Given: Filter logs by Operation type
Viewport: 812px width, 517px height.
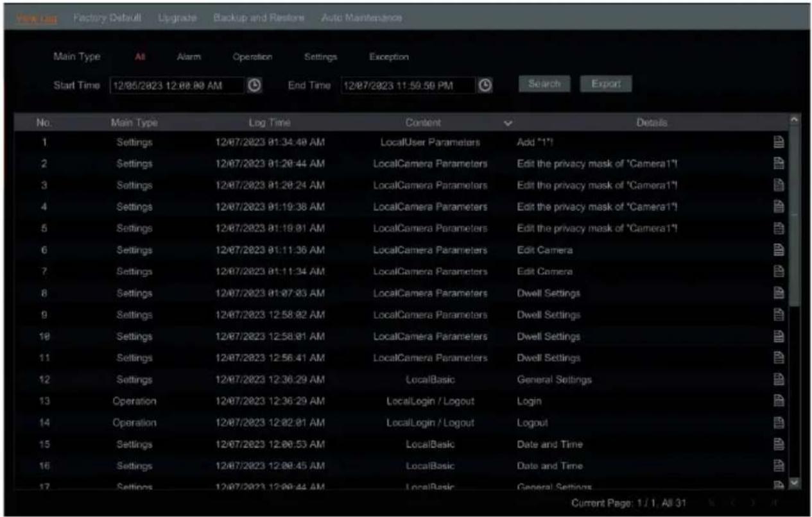Looking at the screenshot, I should pos(253,57).
